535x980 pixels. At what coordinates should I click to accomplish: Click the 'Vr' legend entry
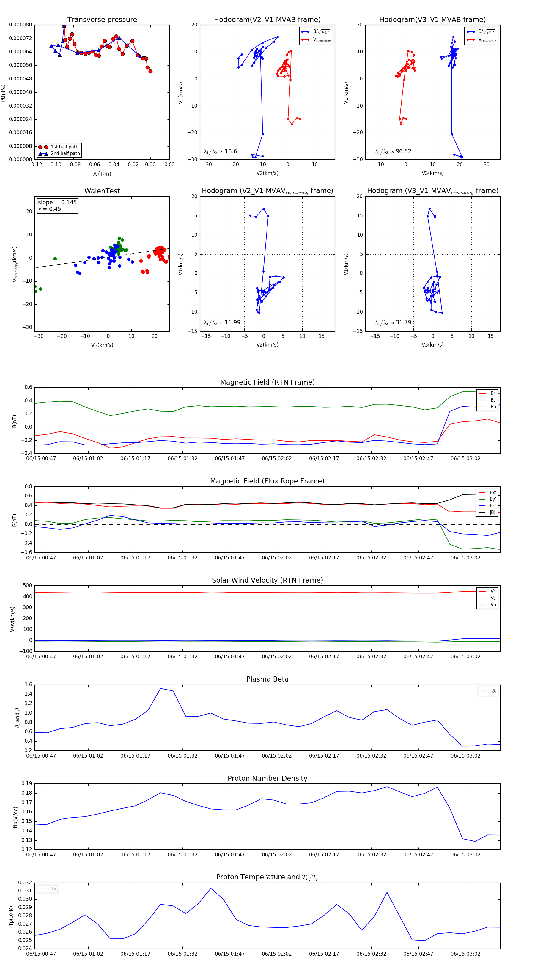pyautogui.click(x=487, y=592)
